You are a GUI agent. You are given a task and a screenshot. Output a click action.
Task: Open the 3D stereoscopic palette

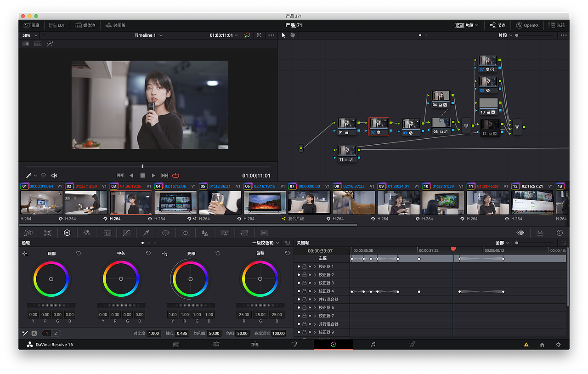pyautogui.click(x=264, y=233)
